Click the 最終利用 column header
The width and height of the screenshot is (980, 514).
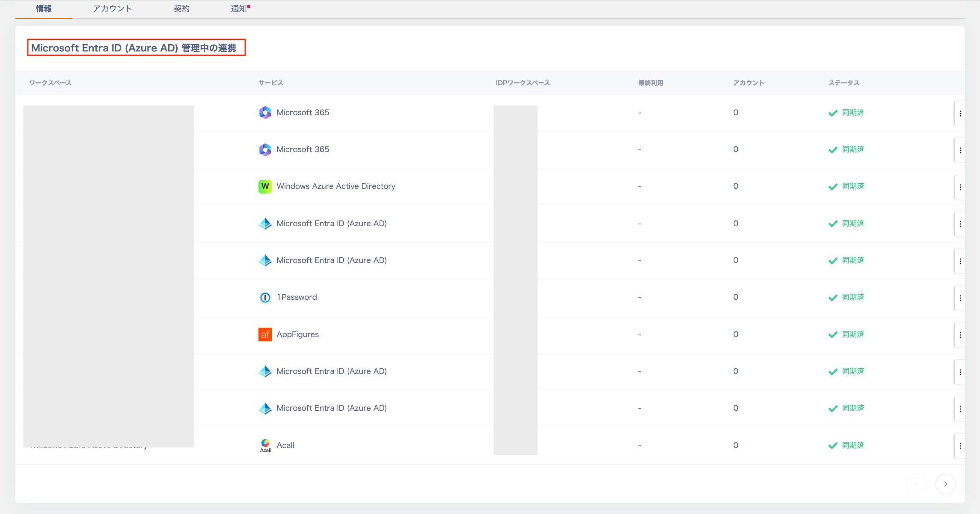651,83
